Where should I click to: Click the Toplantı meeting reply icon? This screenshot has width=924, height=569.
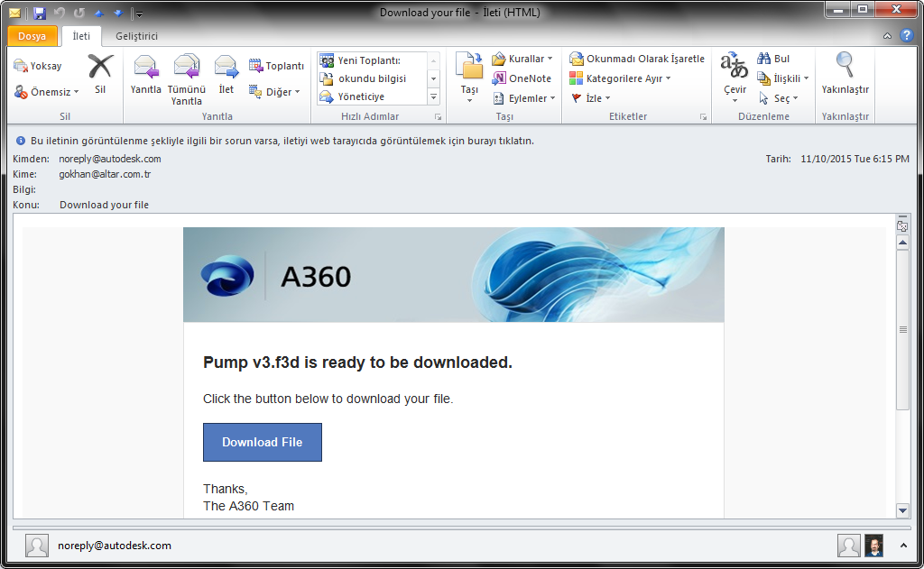[x=255, y=66]
